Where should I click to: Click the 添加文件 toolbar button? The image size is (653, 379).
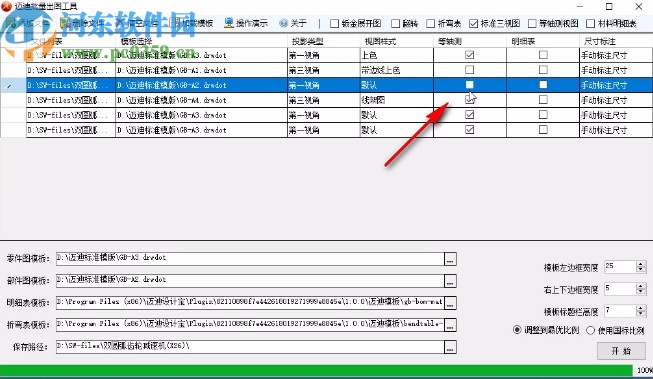(28, 23)
